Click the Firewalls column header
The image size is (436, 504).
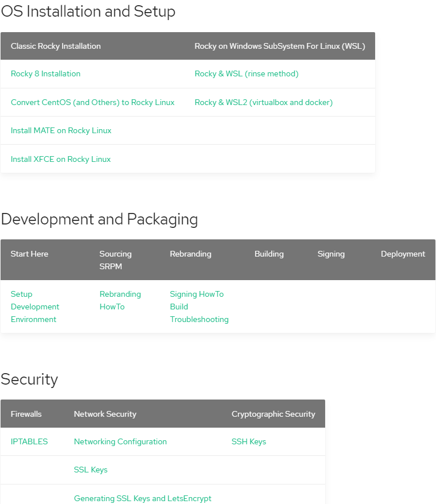pos(26,414)
